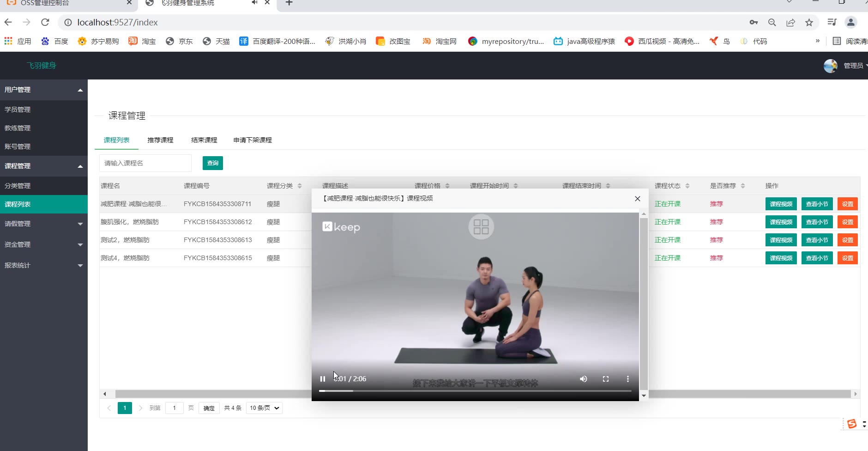Reload the page with browser refresh icon
This screenshot has width=868, height=451.
coord(45,22)
